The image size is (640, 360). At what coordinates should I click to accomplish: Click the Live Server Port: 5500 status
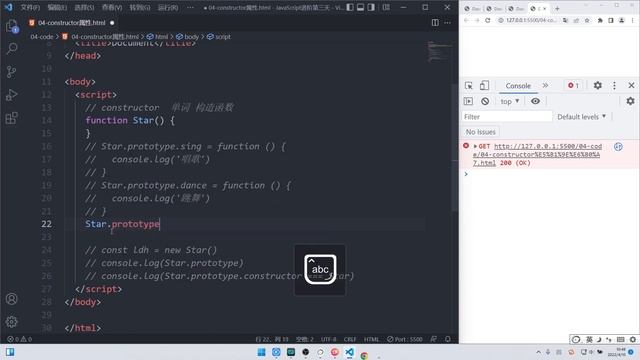coord(404,339)
